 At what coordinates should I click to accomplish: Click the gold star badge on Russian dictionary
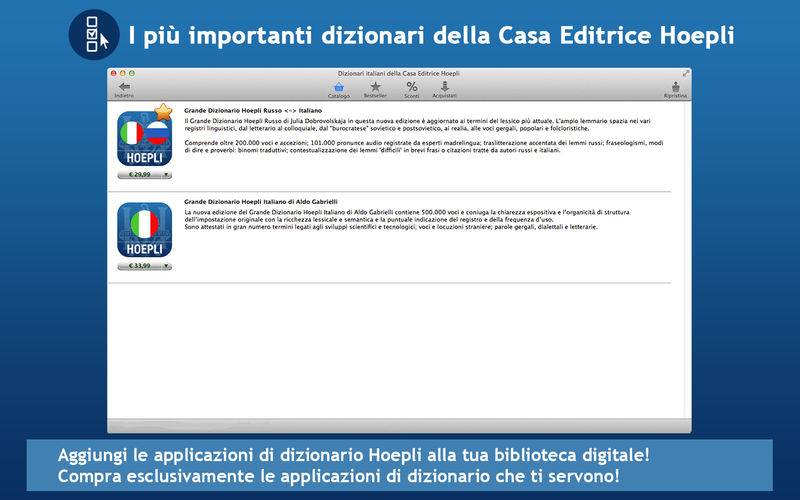(x=163, y=111)
